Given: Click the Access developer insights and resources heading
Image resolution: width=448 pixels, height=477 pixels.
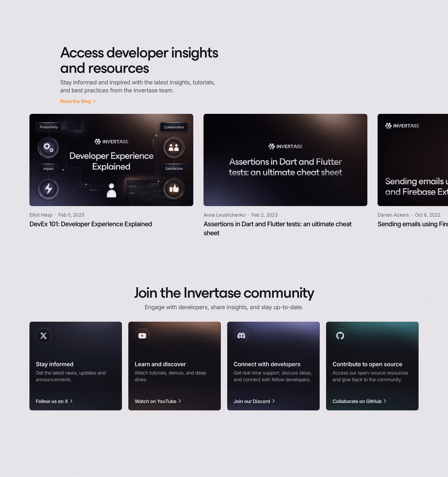Looking at the screenshot, I should [139, 60].
